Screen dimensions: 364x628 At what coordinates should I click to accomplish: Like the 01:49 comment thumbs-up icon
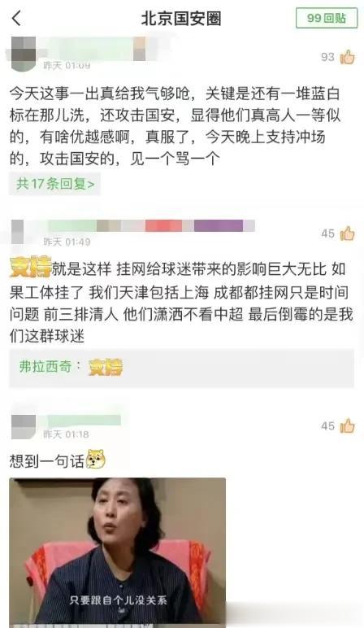point(347,233)
